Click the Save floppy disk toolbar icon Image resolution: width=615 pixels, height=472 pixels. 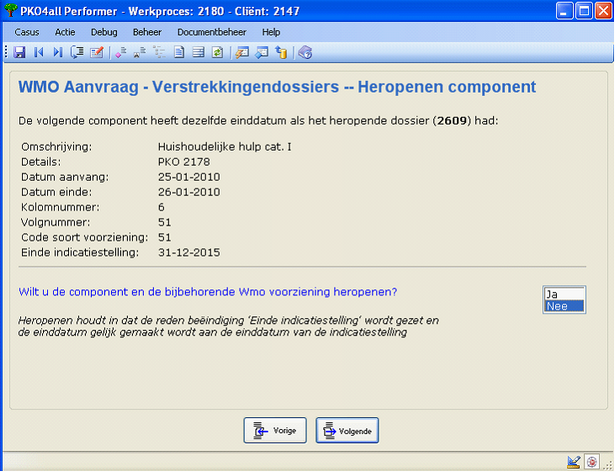[x=19, y=52]
